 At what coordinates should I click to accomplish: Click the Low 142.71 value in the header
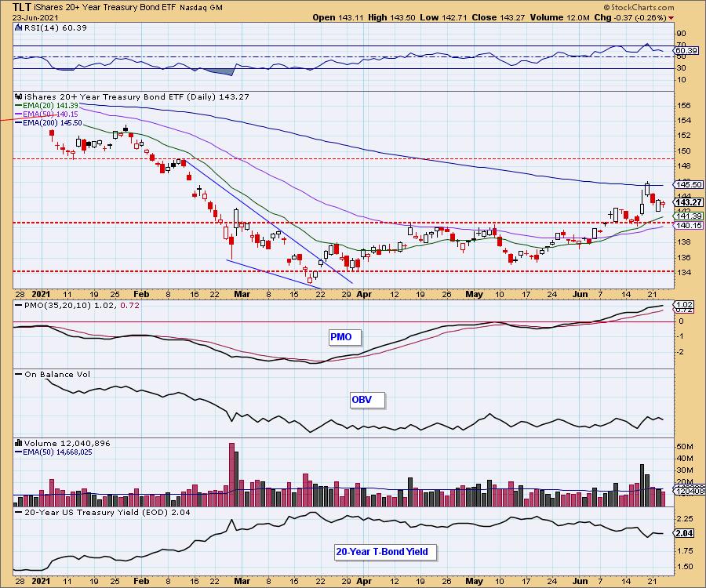coord(443,17)
